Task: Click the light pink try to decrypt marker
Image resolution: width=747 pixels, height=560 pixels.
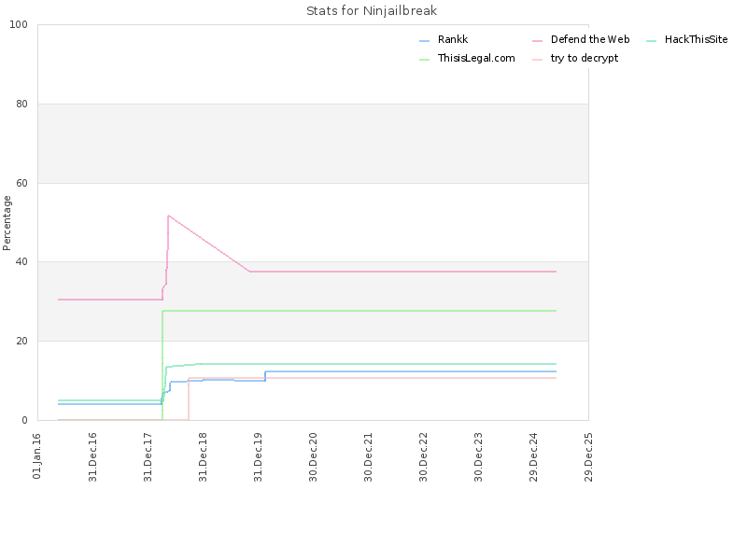Action: point(538,60)
